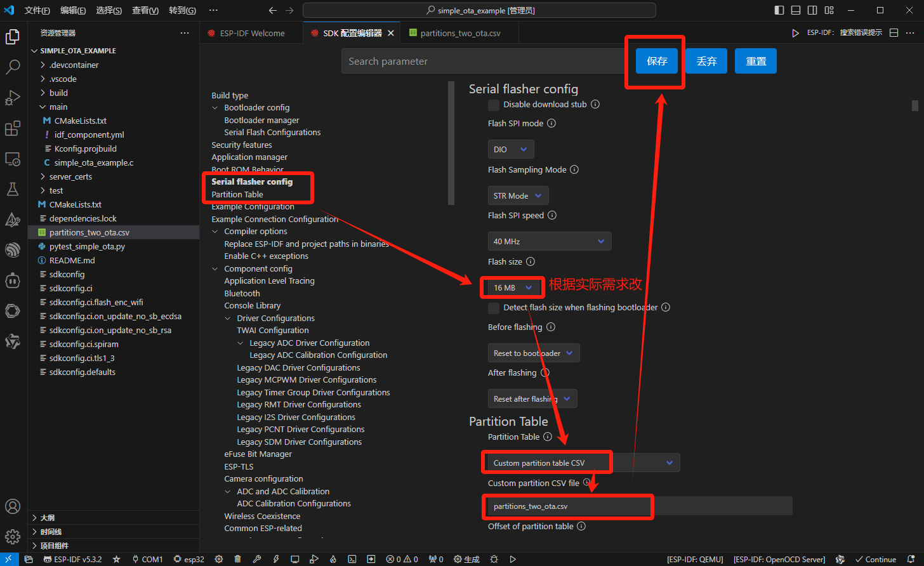Click the Custom partition CSV file input field

pos(640,506)
